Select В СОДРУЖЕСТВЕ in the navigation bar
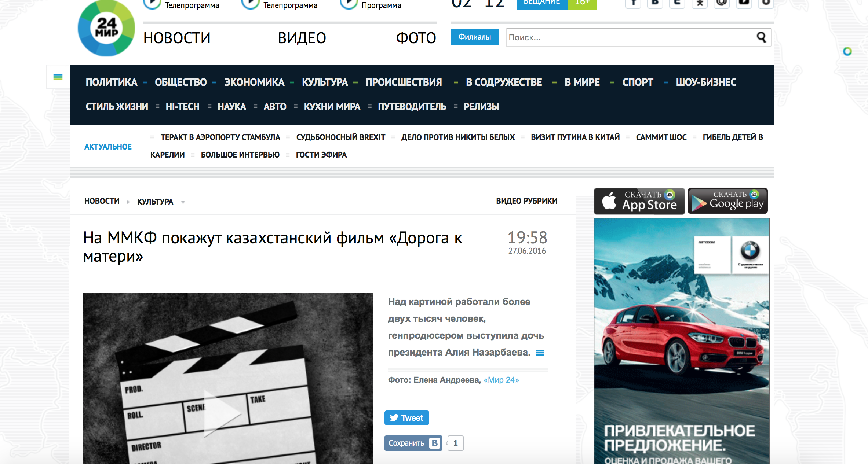 point(504,82)
